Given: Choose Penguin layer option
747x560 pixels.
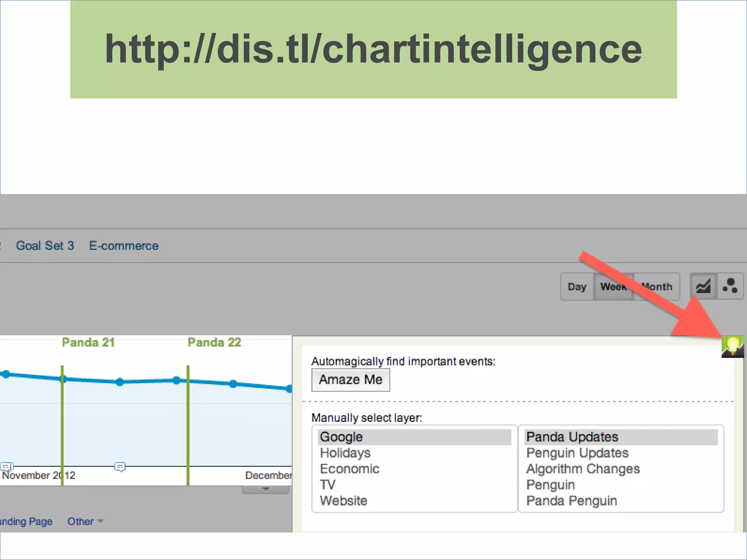Looking at the screenshot, I should (621, 485).
